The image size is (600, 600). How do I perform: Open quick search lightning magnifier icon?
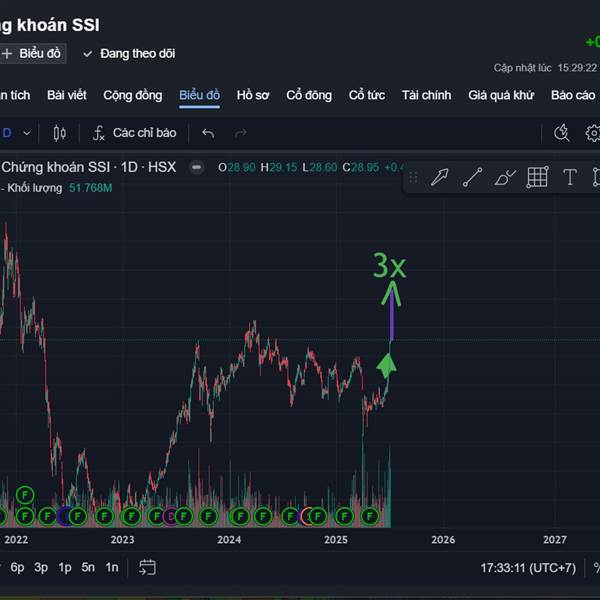(x=562, y=133)
